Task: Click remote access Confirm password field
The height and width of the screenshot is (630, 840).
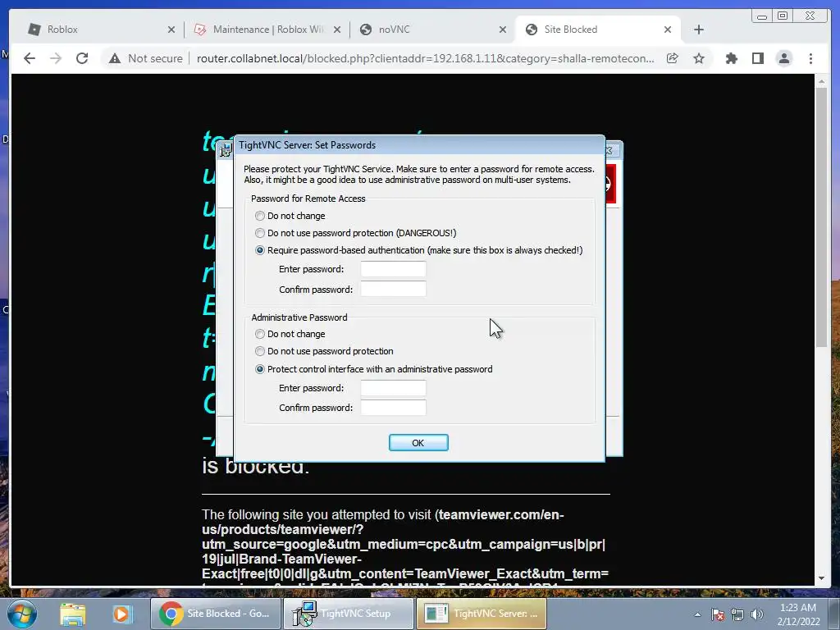Action: point(393,290)
